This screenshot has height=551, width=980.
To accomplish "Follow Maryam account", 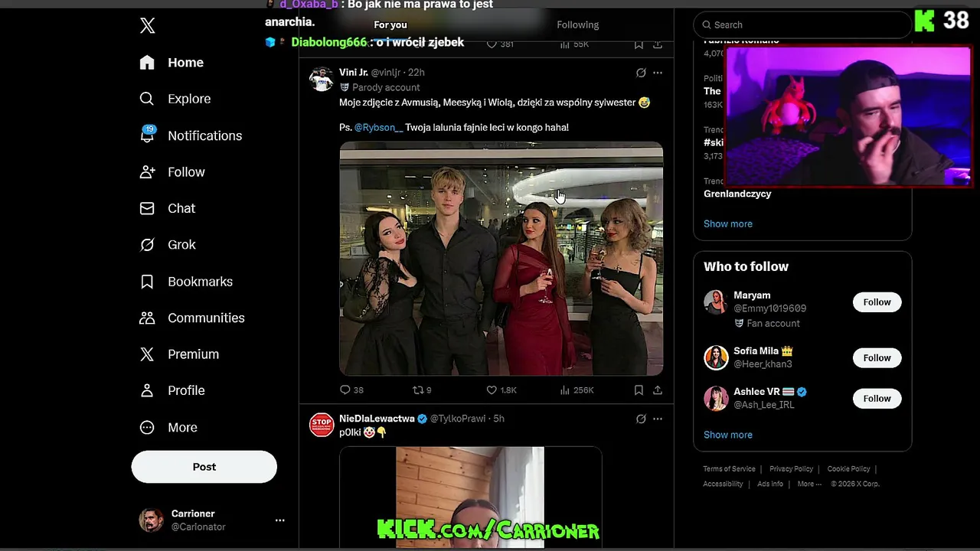I will (877, 302).
